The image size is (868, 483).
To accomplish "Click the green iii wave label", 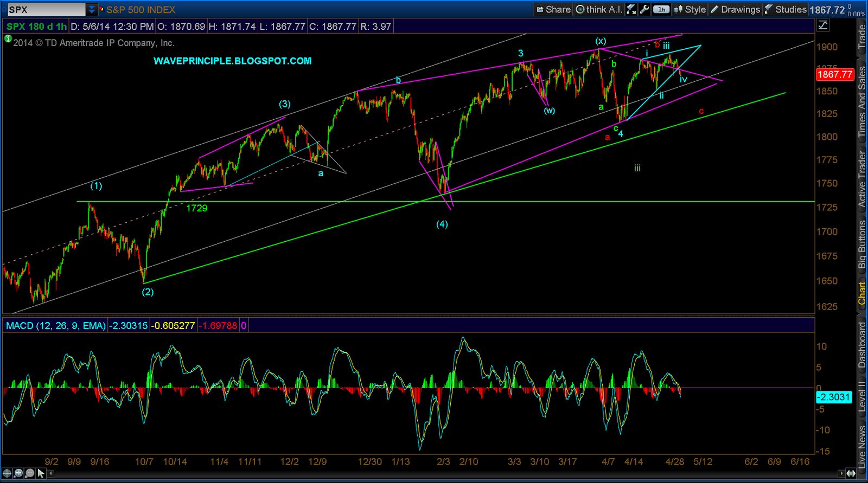I will coord(637,168).
